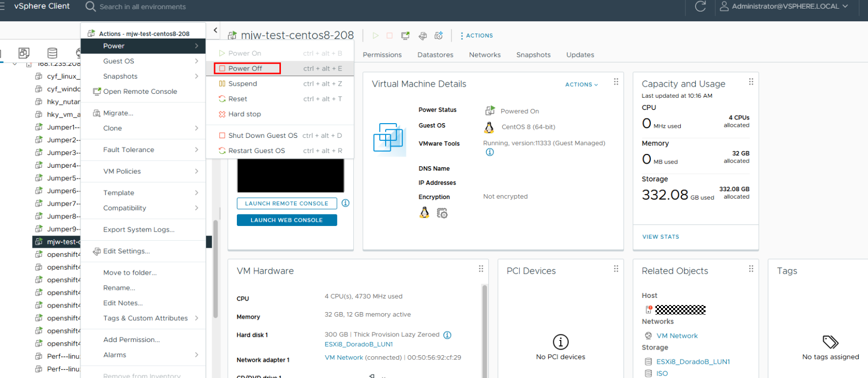
Task: Select Edit Notes... menu entry
Action: pyautogui.click(x=143, y=303)
